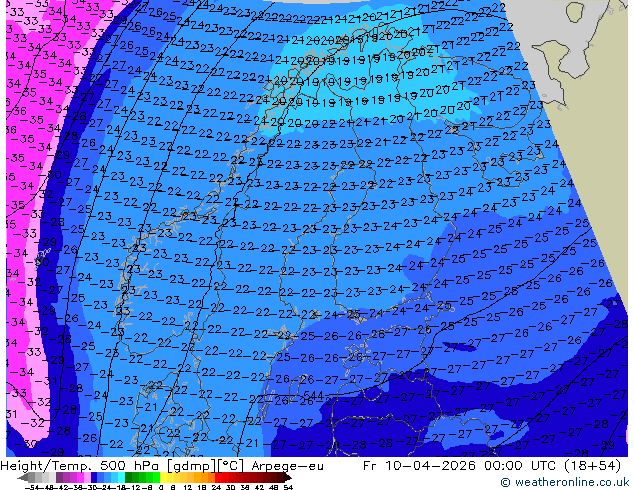Click the left gray arrow end of legend
634x490 pixels.
click(x=23, y=478)
